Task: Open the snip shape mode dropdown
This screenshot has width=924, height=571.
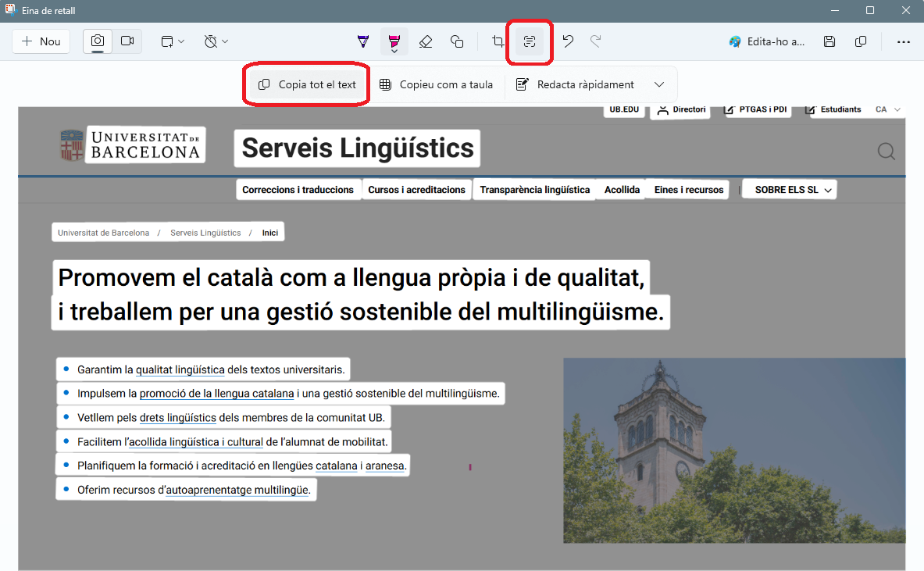Action: tap(173, 41)
